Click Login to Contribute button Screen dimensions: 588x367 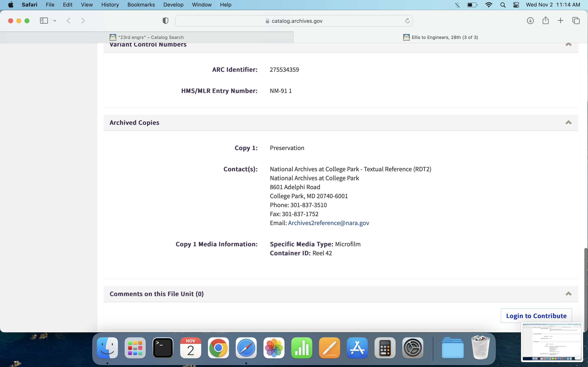point(536,316)
